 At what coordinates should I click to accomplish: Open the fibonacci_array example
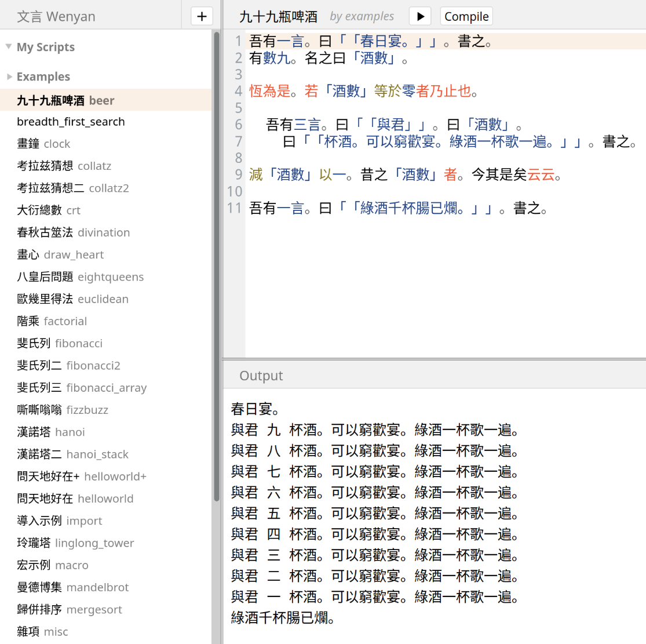point(82,388)
